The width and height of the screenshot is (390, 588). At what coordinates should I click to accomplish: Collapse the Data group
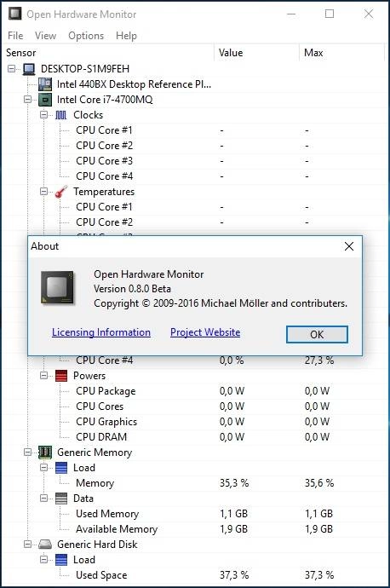[x=43, y=498]
